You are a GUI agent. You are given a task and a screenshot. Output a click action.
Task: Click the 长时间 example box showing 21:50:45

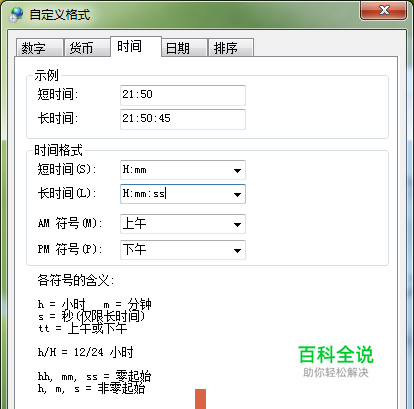(183, 119)
